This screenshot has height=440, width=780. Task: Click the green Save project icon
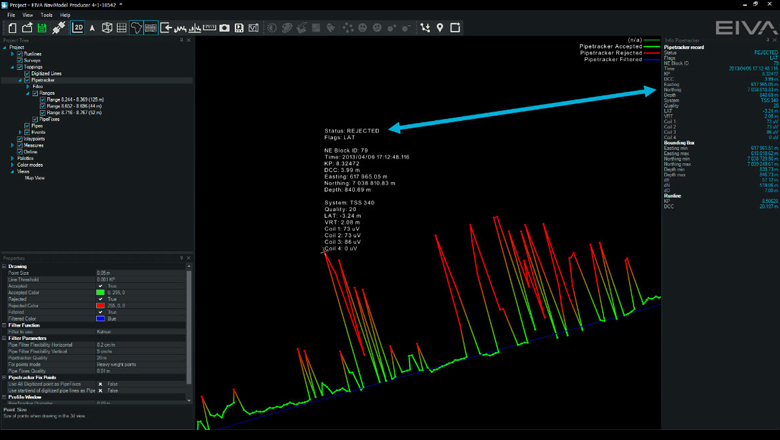42,28
